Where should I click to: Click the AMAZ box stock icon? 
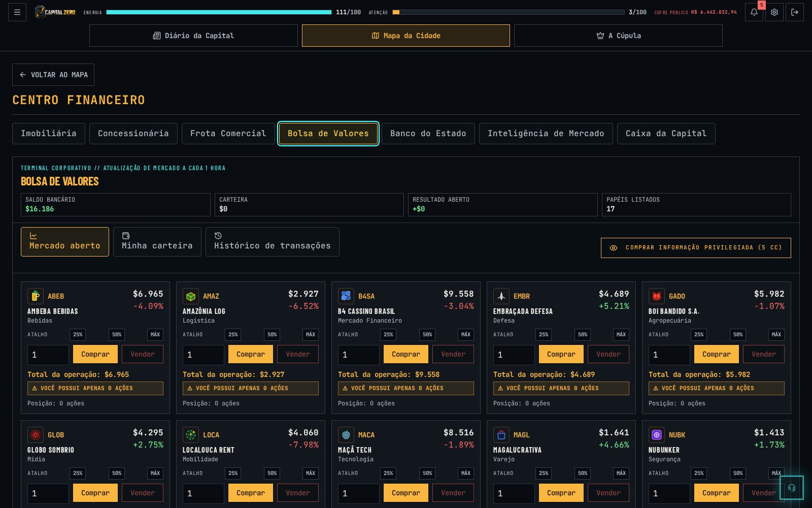[191, 296]
